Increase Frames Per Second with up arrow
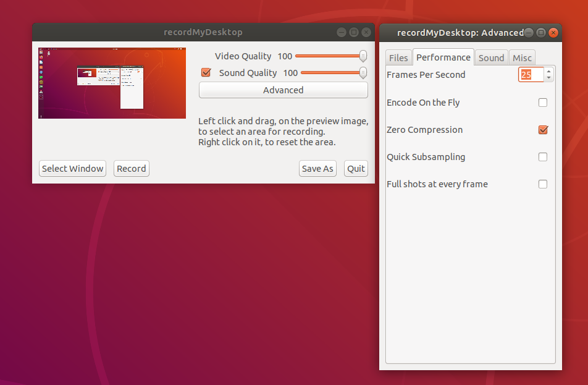 [x=548, y=71]
